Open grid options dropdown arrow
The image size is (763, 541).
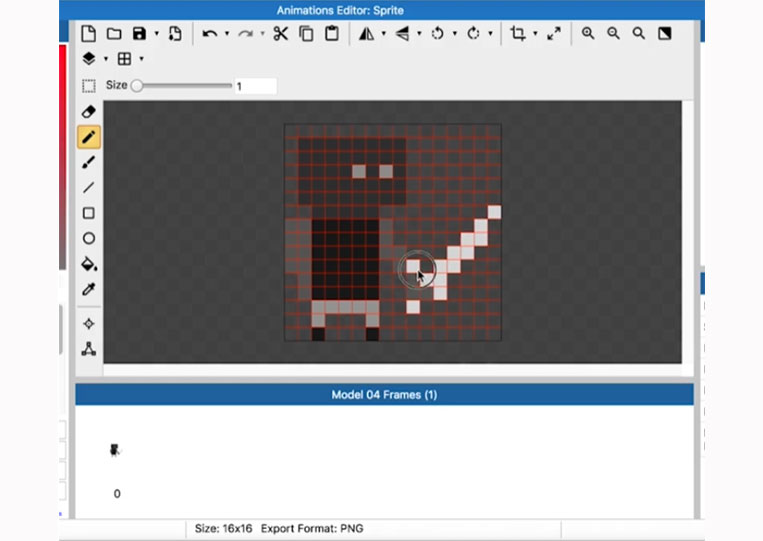coord(142,59)
